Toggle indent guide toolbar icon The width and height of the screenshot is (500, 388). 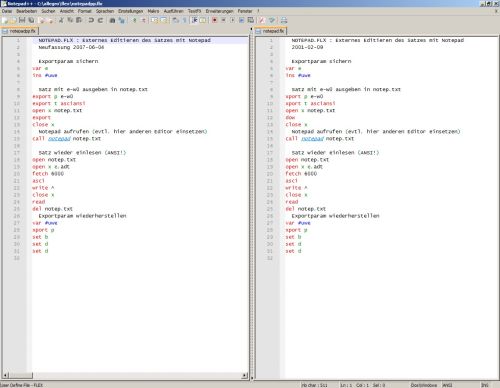194,20
